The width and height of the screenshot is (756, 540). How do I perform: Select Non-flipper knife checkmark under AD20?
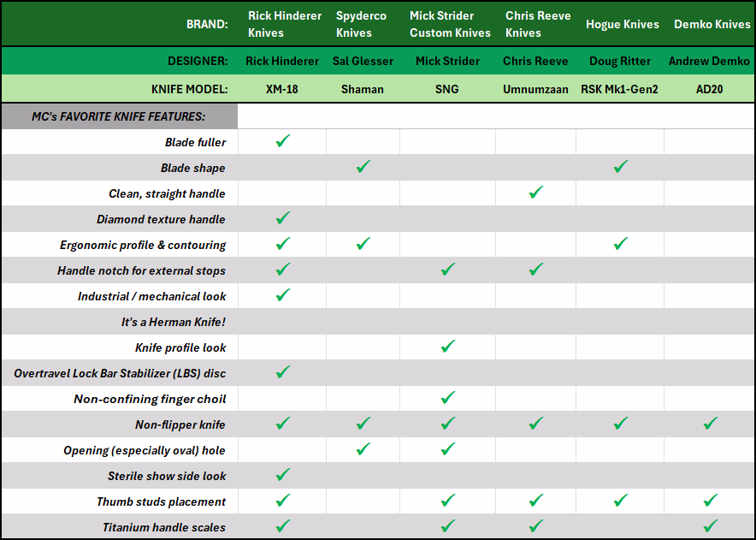[x=710, y=424]
